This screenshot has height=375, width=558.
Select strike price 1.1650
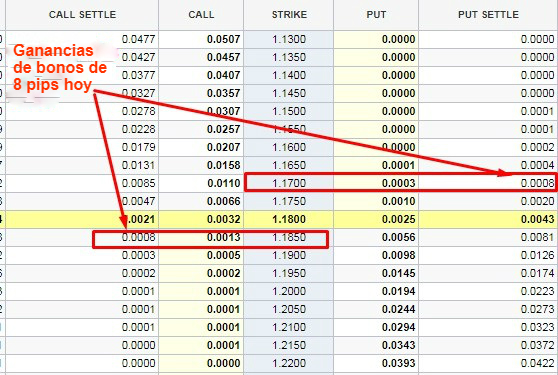pos(289,165)
